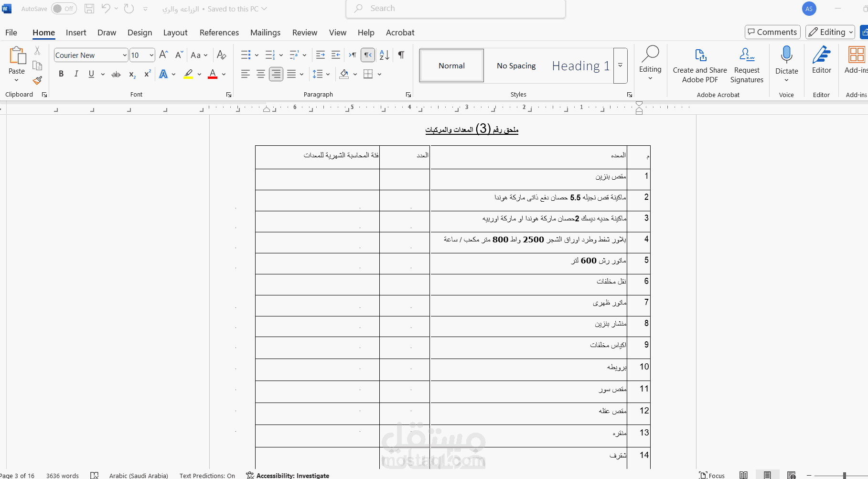Viewport: 868px width, 479px height.
Task: Open the Acrobat tab
Action: click(x=400, y=33)
